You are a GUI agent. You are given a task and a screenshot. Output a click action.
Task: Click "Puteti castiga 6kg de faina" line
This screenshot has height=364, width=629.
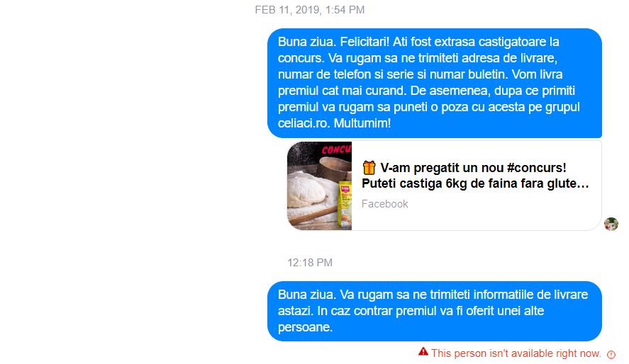click(475, 183)
